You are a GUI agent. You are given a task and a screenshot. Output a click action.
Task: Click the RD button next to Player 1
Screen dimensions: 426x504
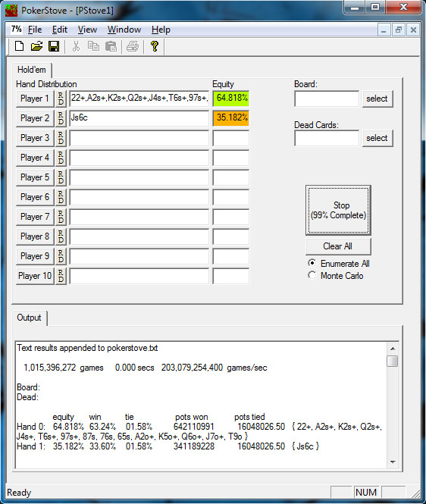(x=61, y=99)
